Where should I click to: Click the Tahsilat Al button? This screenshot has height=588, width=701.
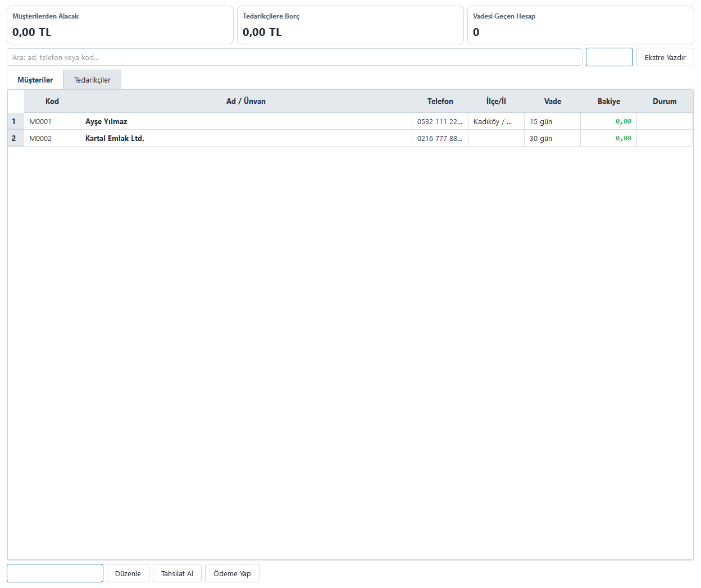click(x=177, y=573)
